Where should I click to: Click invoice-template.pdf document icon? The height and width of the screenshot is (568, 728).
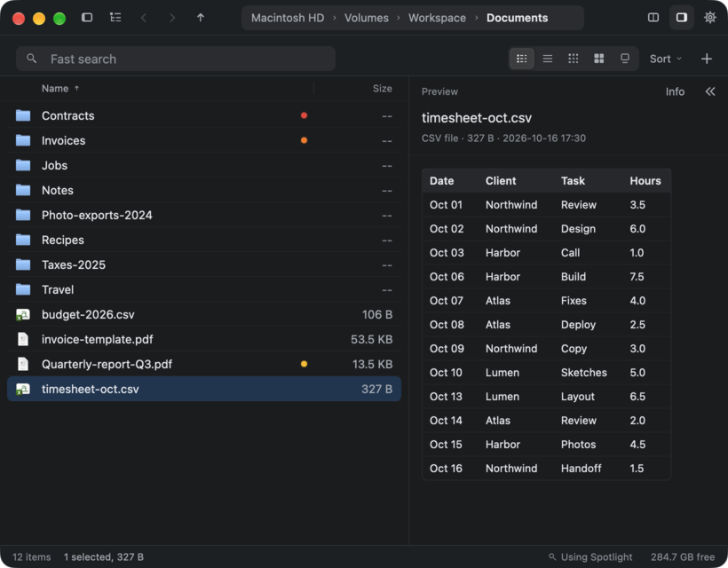pos(23,339)
